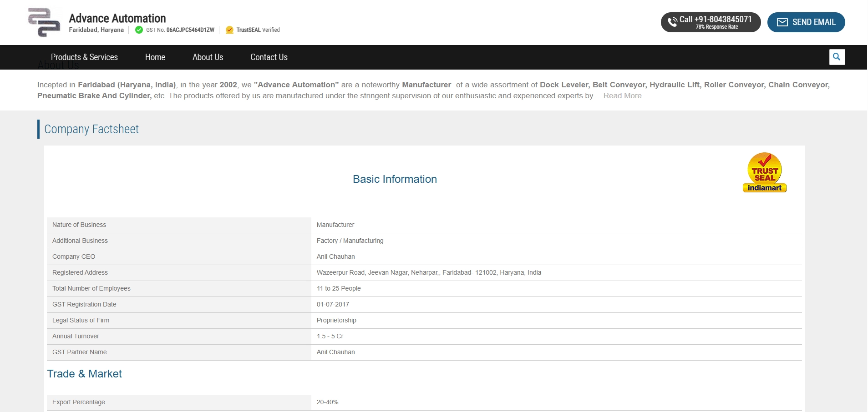
Task: Click the TrustSEAL Verified label
Action: click(x=258, y=30)
